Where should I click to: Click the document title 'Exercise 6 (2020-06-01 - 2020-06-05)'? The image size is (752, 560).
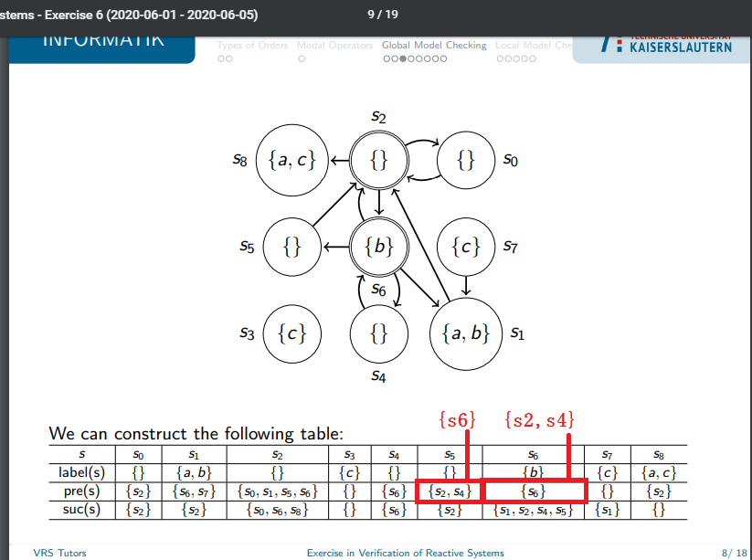pos(151,15)
